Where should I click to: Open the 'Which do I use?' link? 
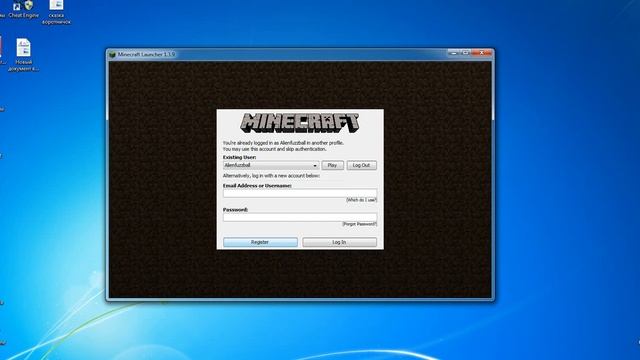coord(361,200)
